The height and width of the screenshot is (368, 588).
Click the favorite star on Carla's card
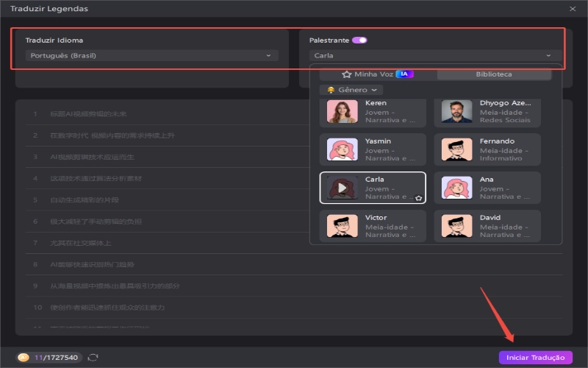(x=418, y=198)
